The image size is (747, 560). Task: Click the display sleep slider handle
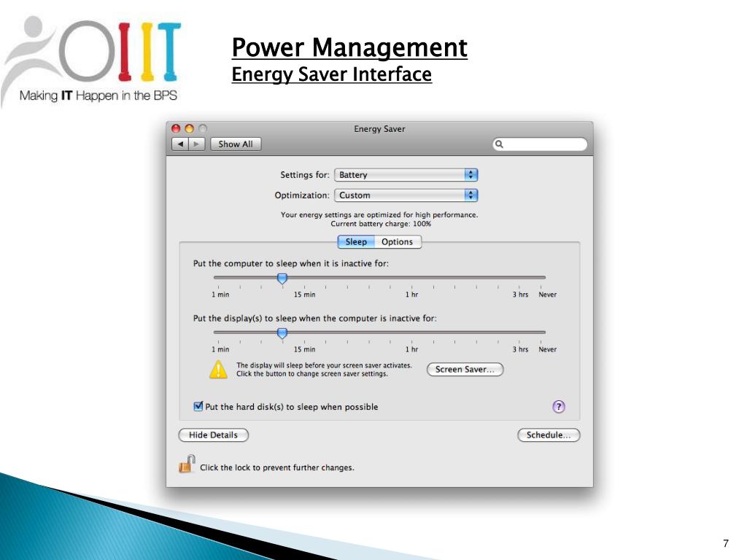click(x=282, y=333)
